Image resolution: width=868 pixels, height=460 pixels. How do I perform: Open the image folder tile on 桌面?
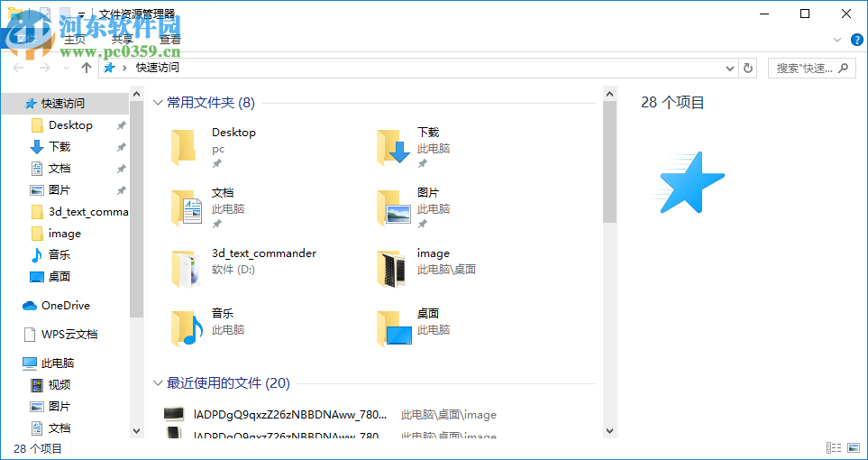pos(426,268)
